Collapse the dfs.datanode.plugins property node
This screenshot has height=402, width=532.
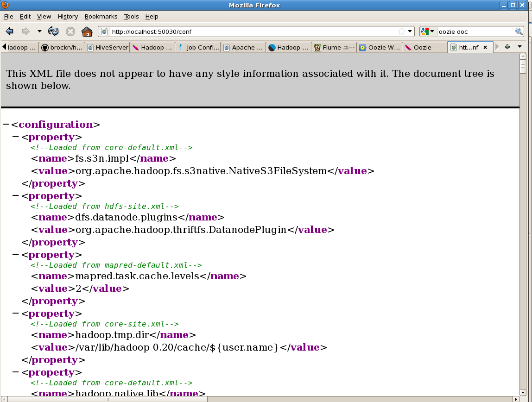16,195
